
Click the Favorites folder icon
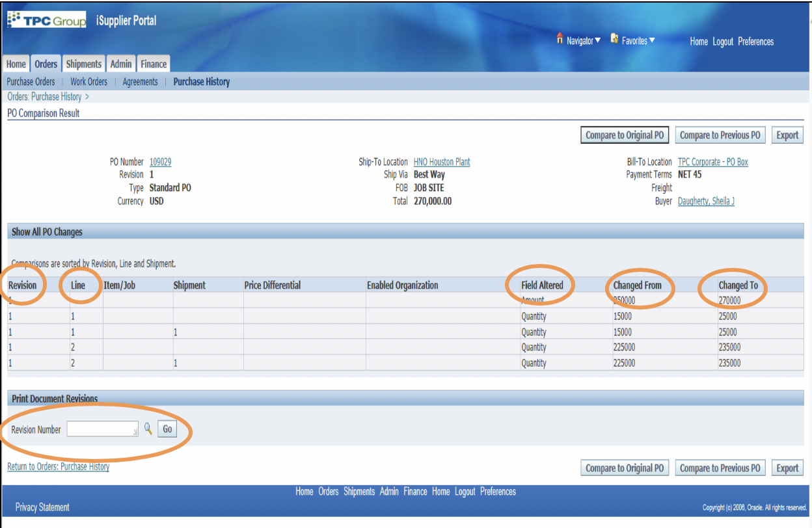click(x=614, y=39)
